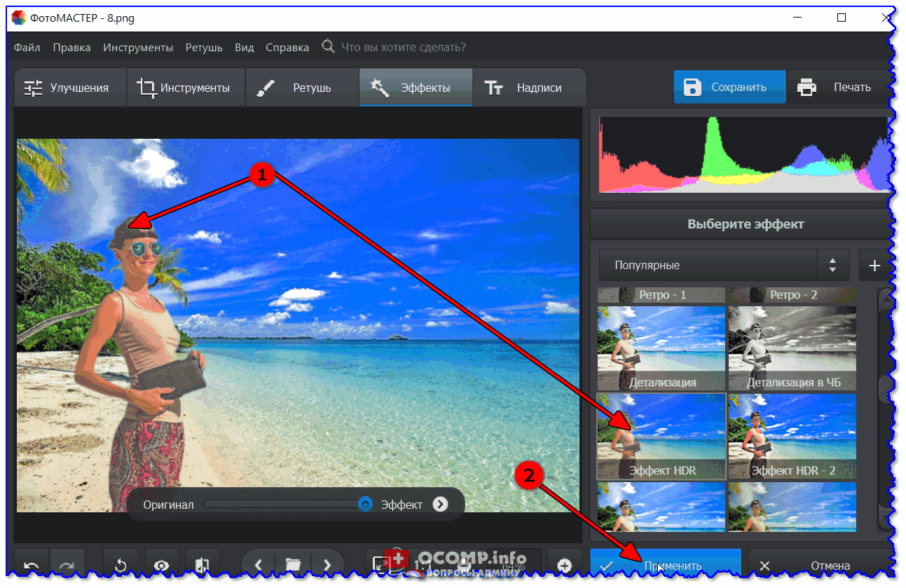Open the Популярные effects category dropdown
Image resolution: width=906 pixels, height=588 pixels.
(x=724, y=266)
